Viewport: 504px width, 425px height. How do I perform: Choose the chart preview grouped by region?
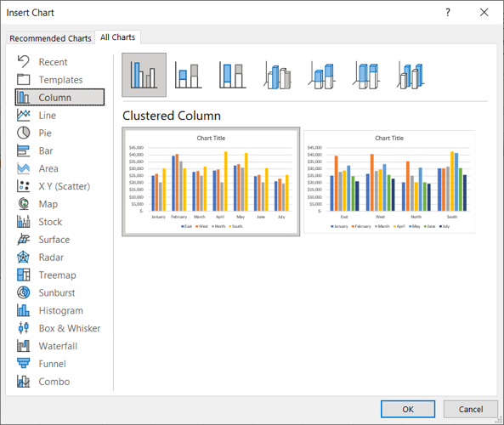point(389,182)
